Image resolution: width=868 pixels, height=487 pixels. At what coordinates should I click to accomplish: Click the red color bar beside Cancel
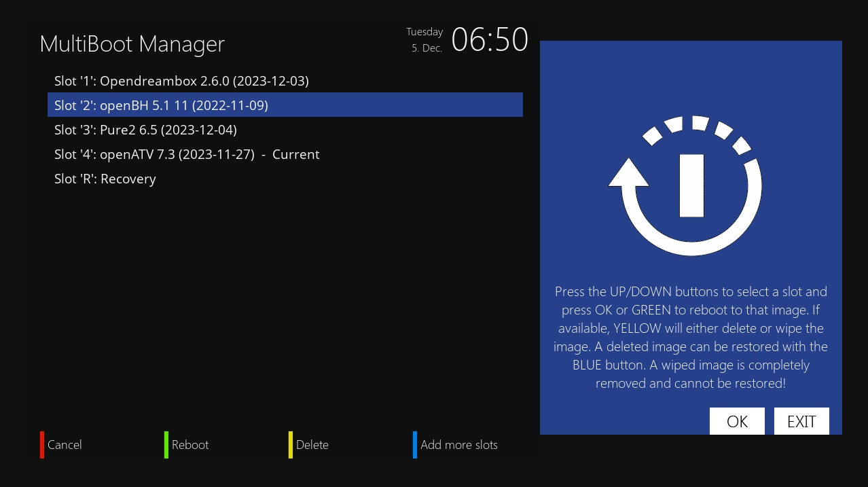[42, 445]
